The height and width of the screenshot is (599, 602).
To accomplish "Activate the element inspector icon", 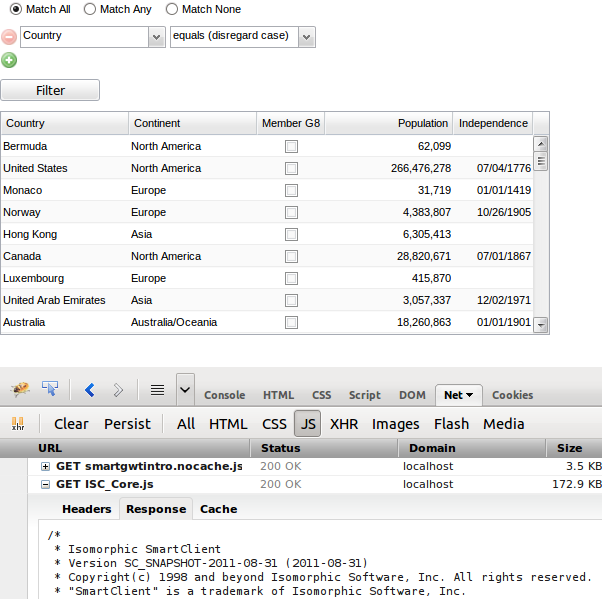I will point(50,388).
